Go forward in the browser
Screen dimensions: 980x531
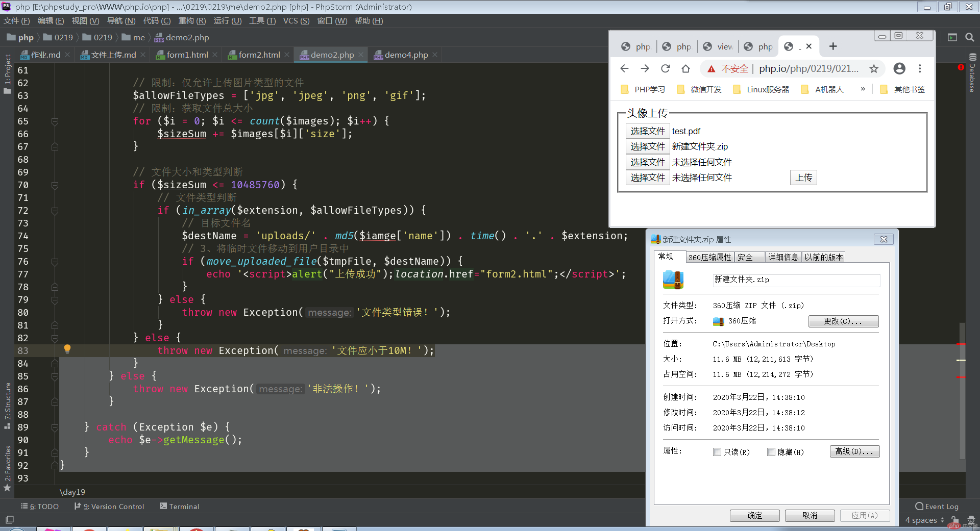645,68
